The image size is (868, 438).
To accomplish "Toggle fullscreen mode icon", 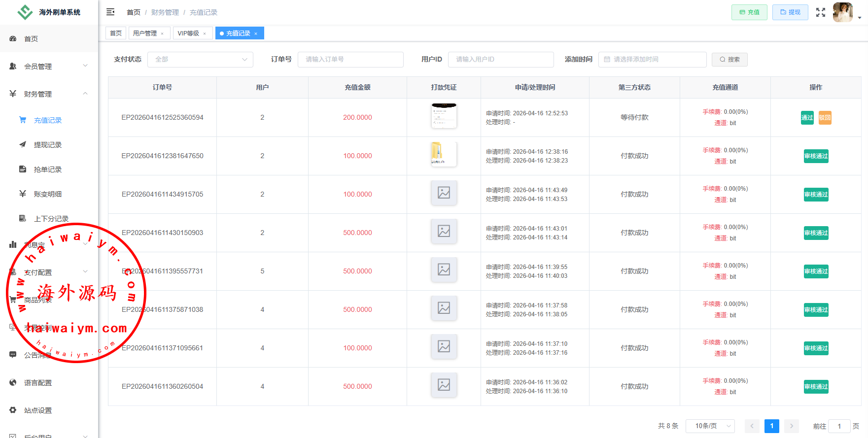I will pos(820,12).
